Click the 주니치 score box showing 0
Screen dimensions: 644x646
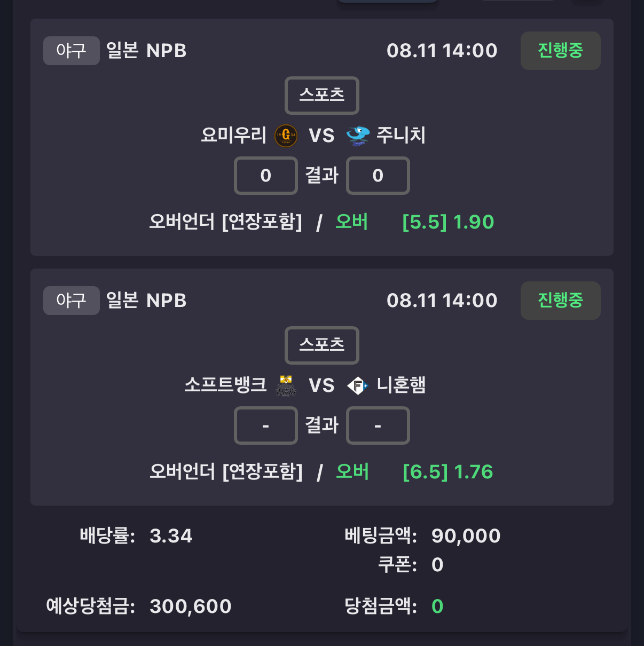click(378, 176)
